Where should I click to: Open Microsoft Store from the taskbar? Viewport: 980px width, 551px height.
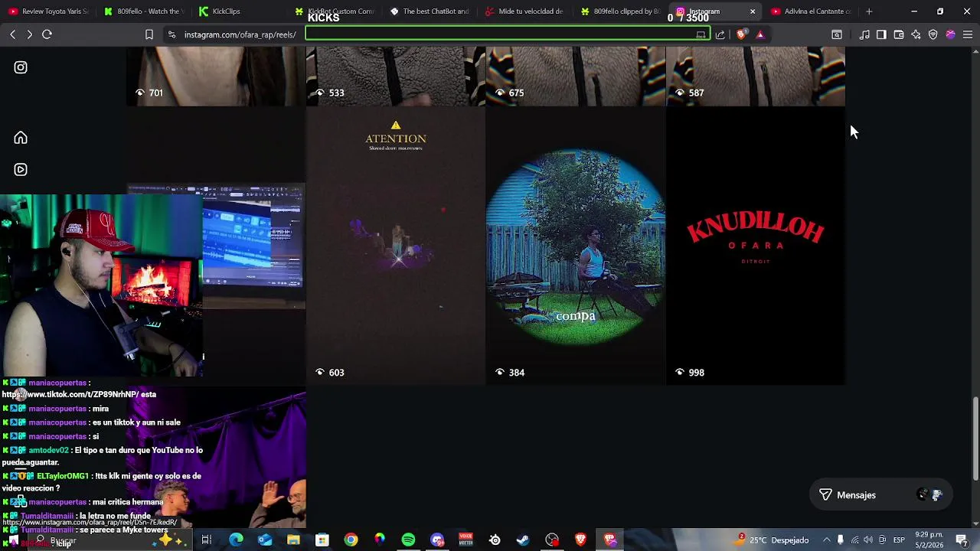(x=322, y=540)
